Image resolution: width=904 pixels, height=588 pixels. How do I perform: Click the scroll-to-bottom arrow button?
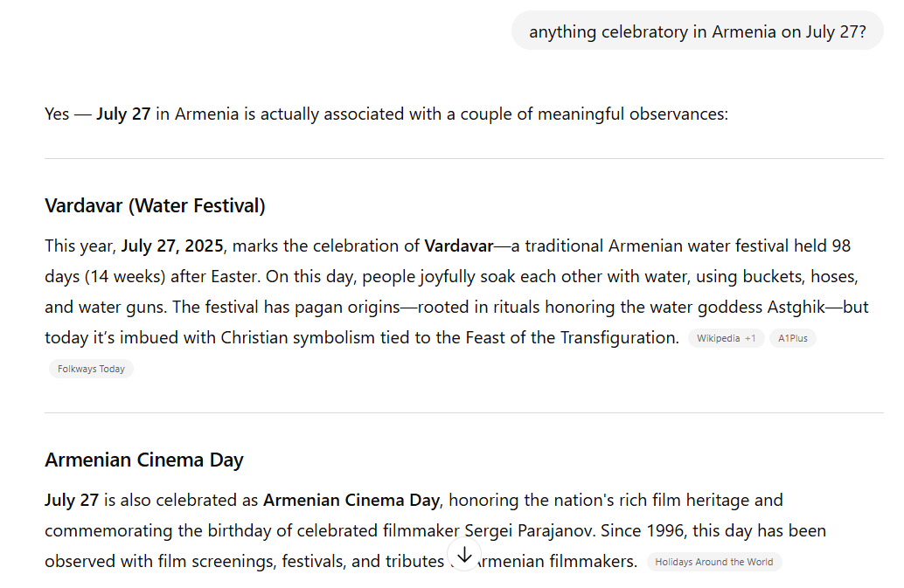tap(464, 555)
